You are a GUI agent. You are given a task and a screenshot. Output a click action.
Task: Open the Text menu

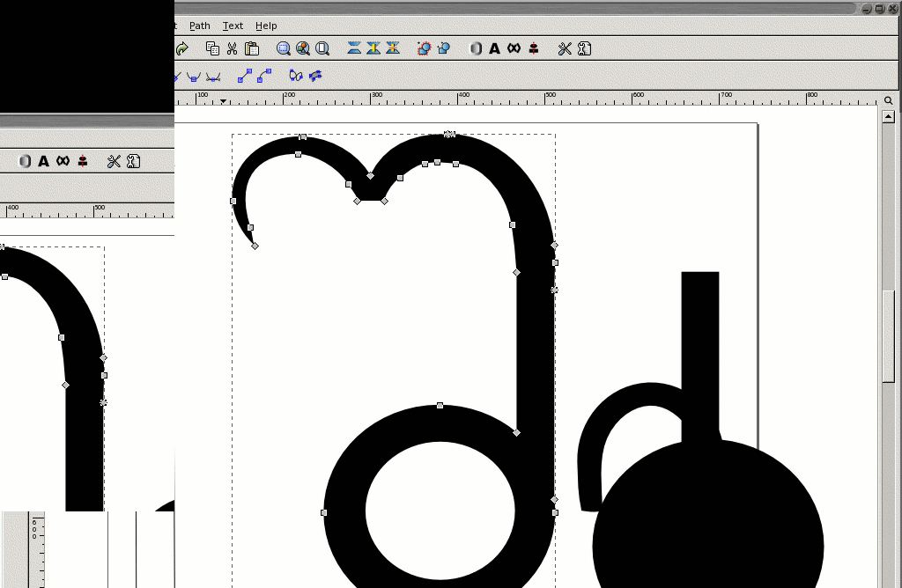[x=233, y=26]
